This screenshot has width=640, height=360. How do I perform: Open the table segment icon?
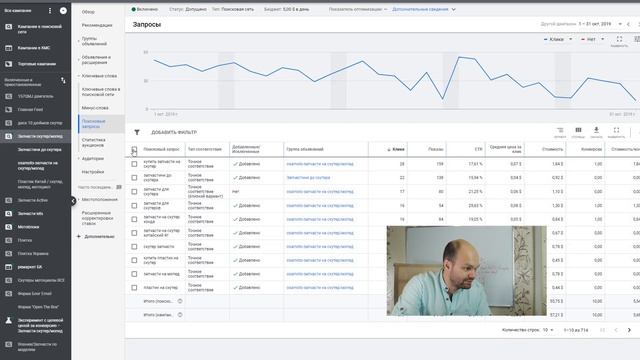coord(560,131)
